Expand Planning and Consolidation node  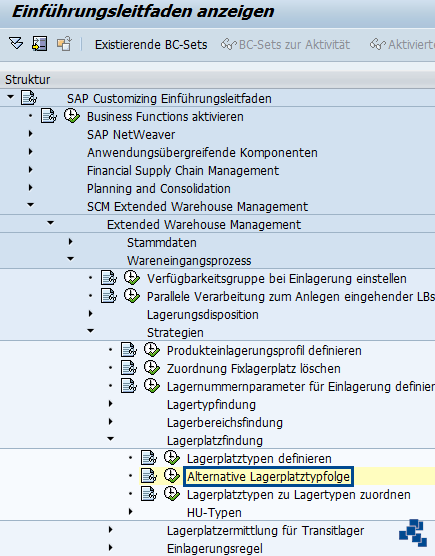coord(30,188)
